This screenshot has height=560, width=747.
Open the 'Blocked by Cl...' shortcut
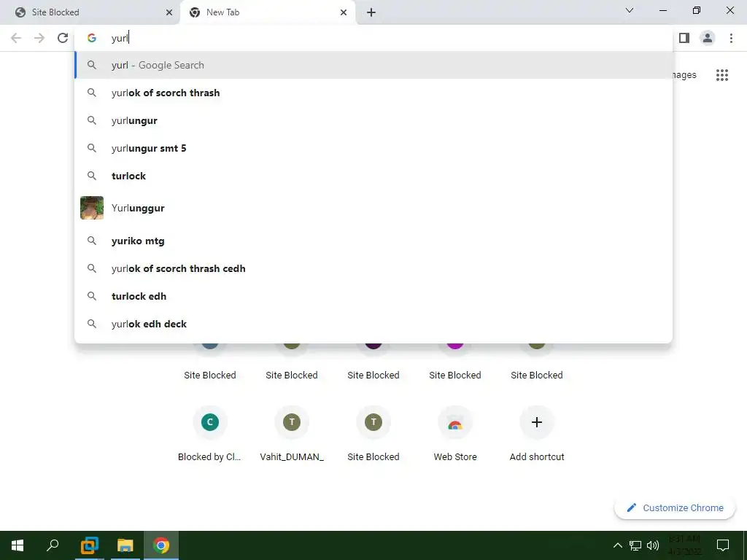[x=209, y=433]
